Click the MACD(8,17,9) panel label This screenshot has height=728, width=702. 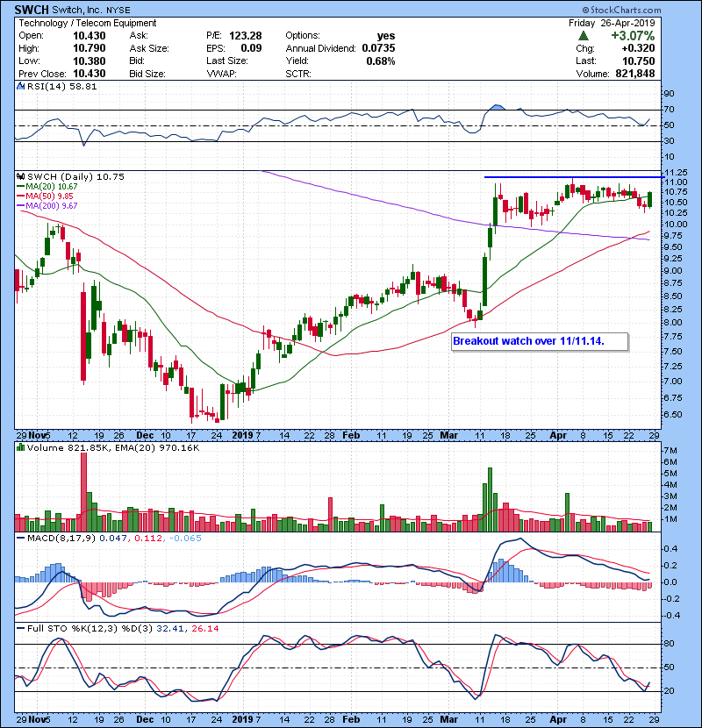(61, 539)
